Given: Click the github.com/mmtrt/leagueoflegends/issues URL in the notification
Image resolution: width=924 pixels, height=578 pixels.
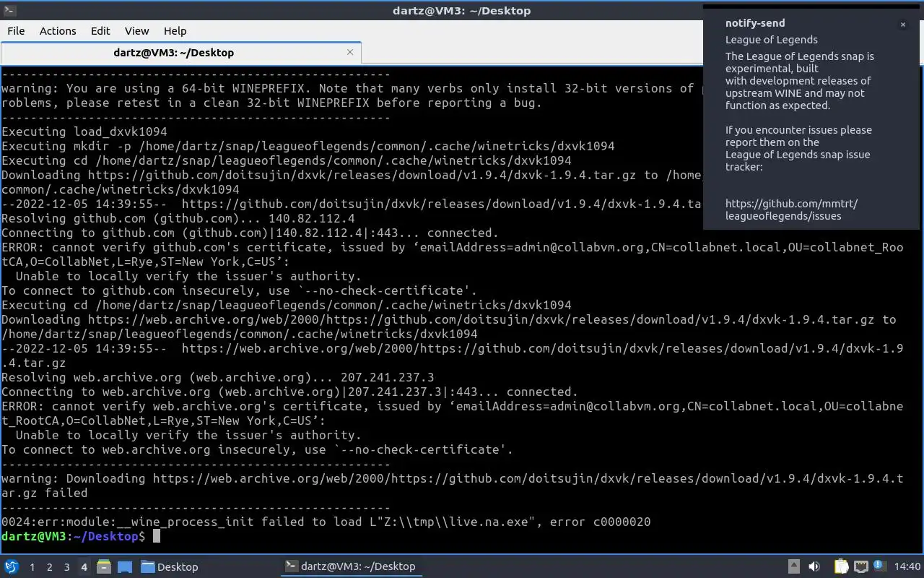Looking at the screenshot, I should [791, 210].
